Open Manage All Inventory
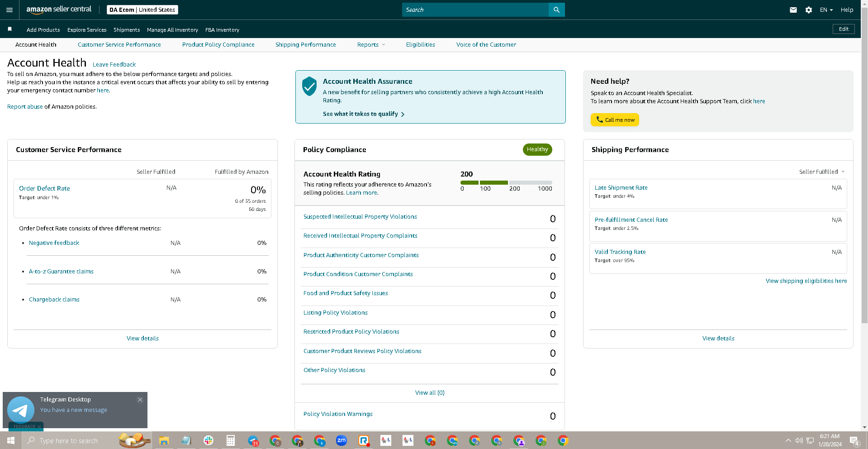 click(172, 30)
